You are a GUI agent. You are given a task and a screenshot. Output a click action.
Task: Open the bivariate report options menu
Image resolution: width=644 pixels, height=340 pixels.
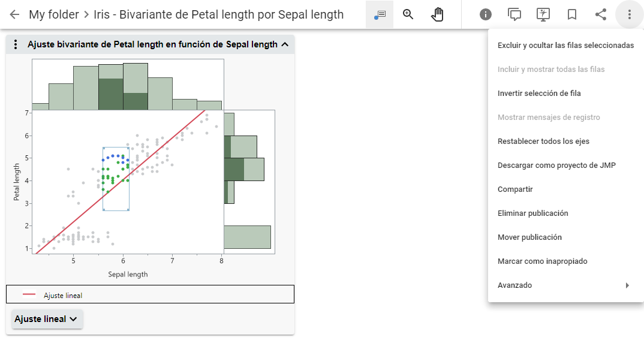coord(16,44)
